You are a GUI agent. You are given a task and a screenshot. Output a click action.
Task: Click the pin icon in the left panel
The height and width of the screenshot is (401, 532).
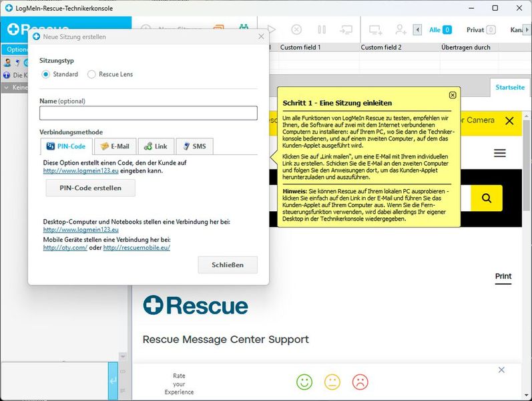click(17, 63)
